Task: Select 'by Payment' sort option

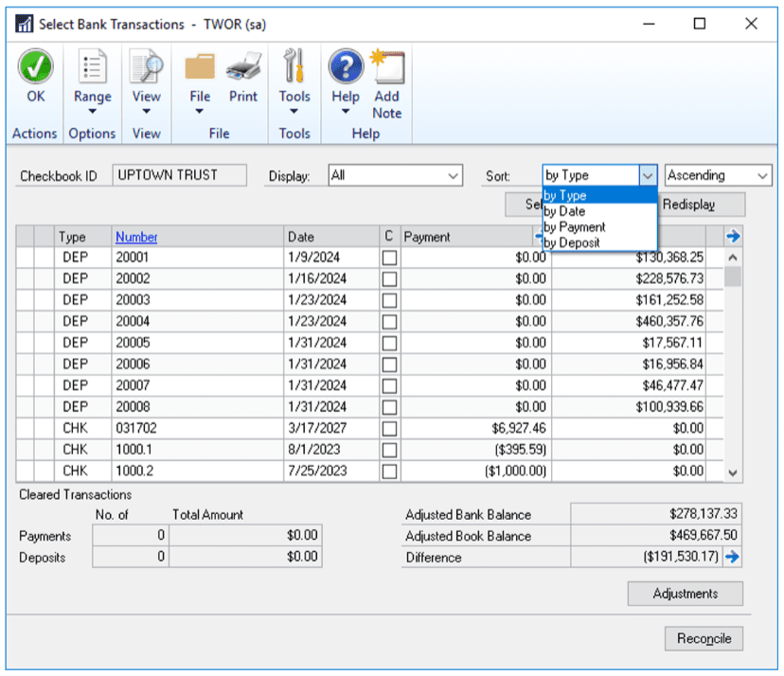Action: point(575,227)
